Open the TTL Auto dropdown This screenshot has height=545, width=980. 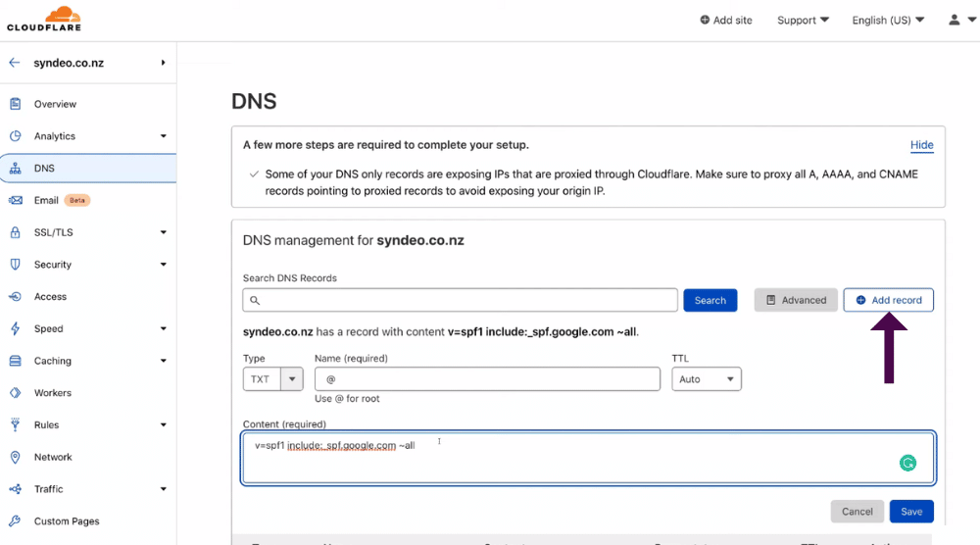tap(707, 378)
